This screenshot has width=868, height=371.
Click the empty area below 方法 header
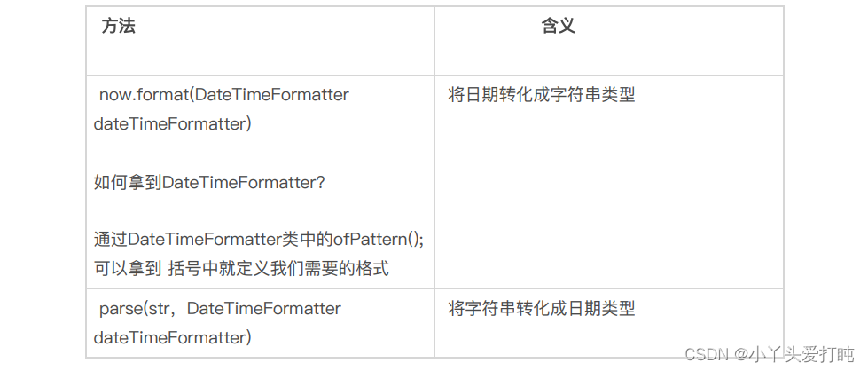[260, 54]
